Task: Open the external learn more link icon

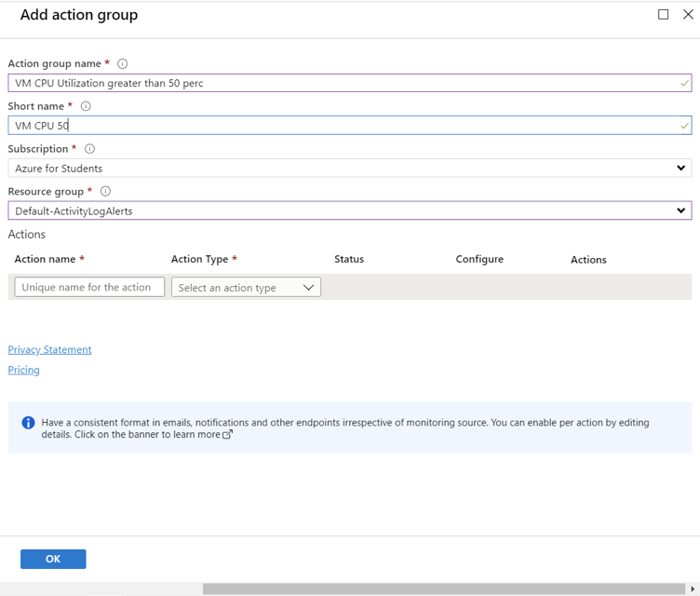Action: (228, 434)
